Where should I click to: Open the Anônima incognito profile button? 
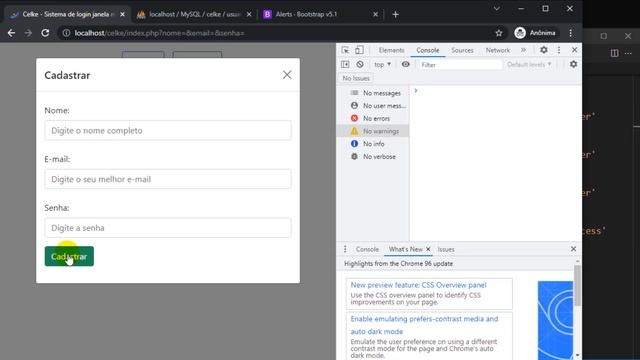point(535,33)
